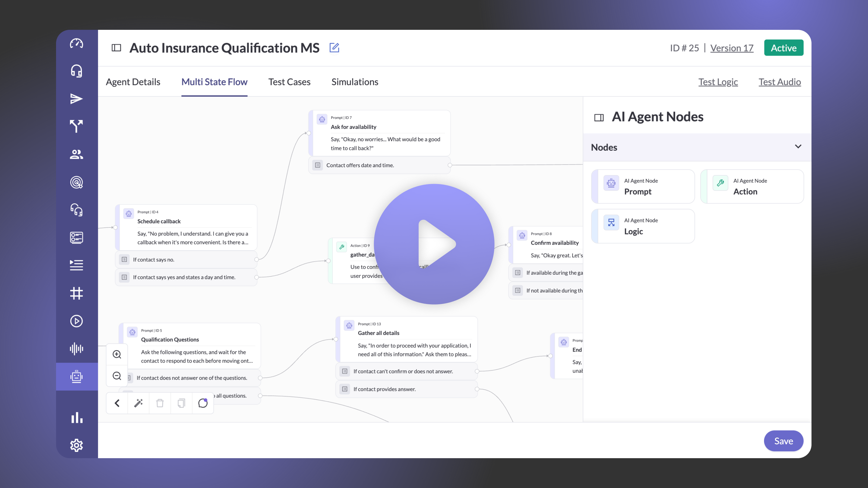Toggle the left sidebar panel icon near title
The image size is (868, 488).
click(x=116, y=48)
